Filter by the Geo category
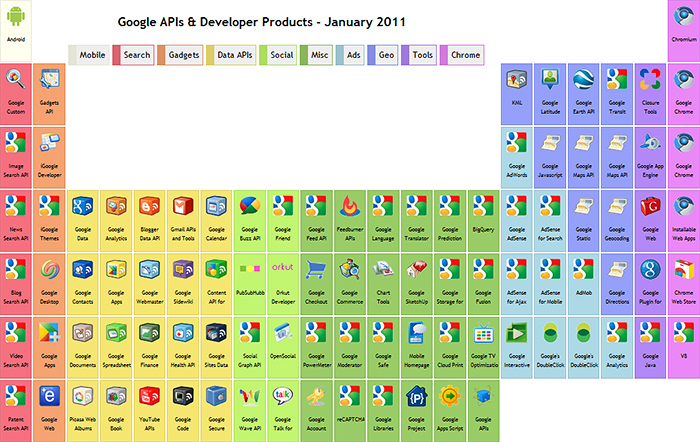This screenshot has width=700, height=442. [383, 55]
